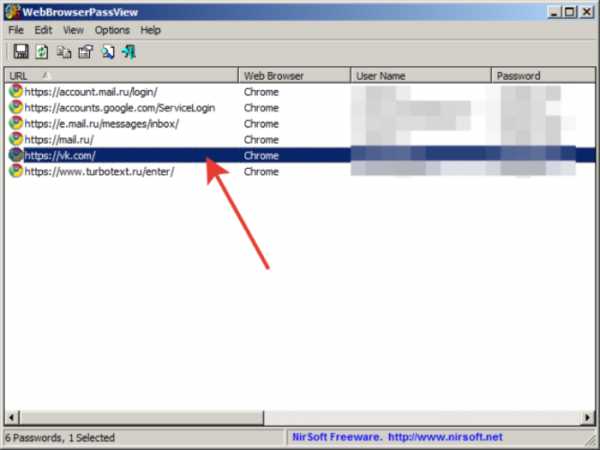Click the horizontal scrollbar right arrow
Image resolution: width=600 pixels, height=450 pixels.
[x=588, y=416]
